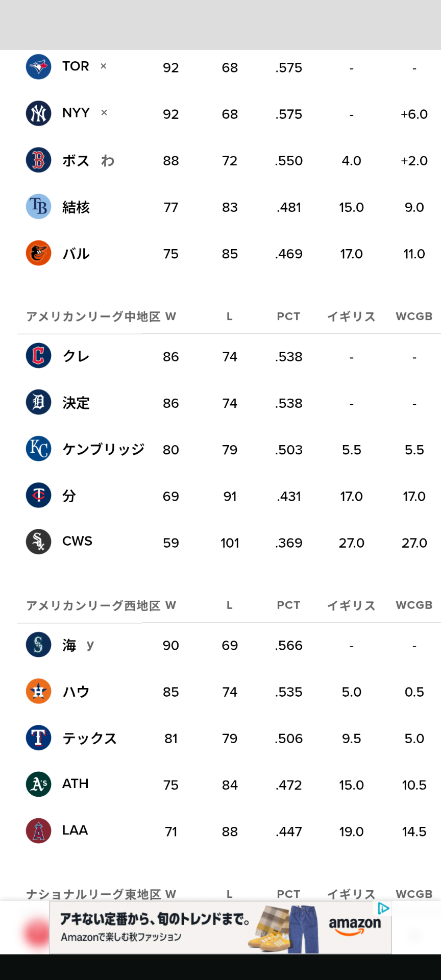Tap the Texas Rangers T logo
This screenshot has width=441, height=980.
pyautogui.click(x=38, y=738)
